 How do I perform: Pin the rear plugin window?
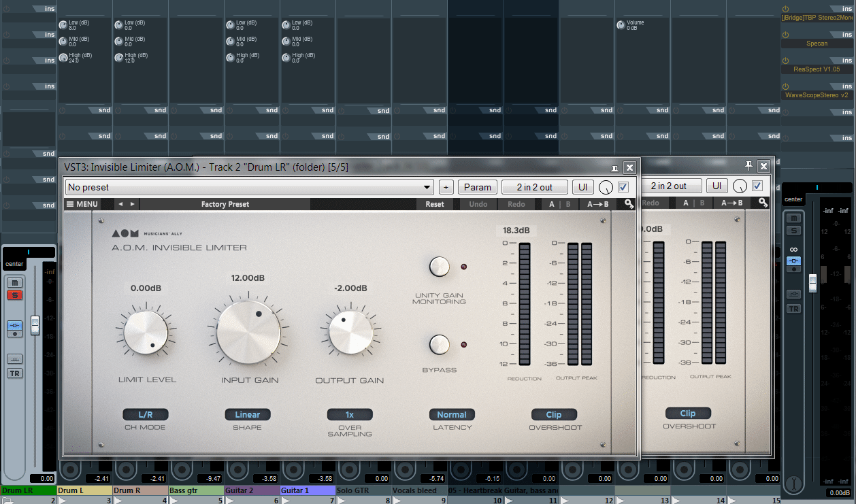click(x=749, y=165)
